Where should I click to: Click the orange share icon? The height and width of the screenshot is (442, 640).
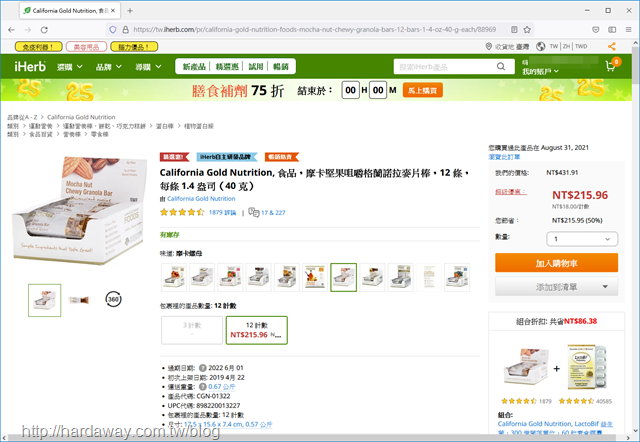(611, 47)
